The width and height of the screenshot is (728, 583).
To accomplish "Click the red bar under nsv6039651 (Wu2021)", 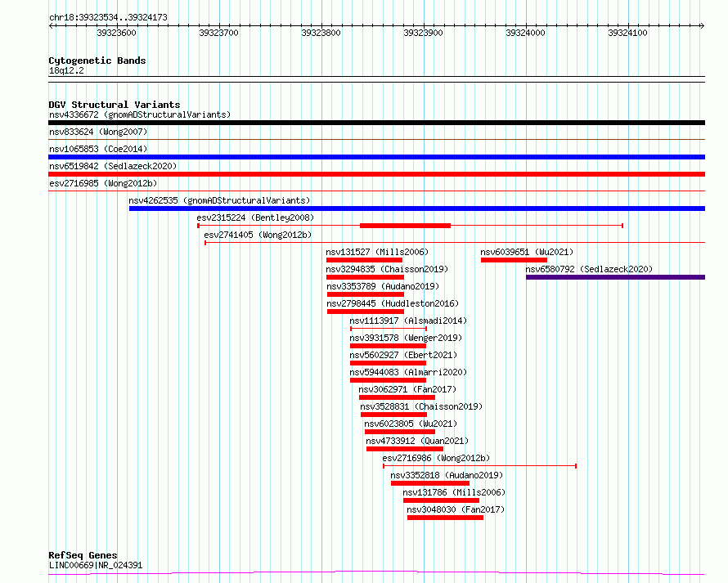I will [514, 260].
